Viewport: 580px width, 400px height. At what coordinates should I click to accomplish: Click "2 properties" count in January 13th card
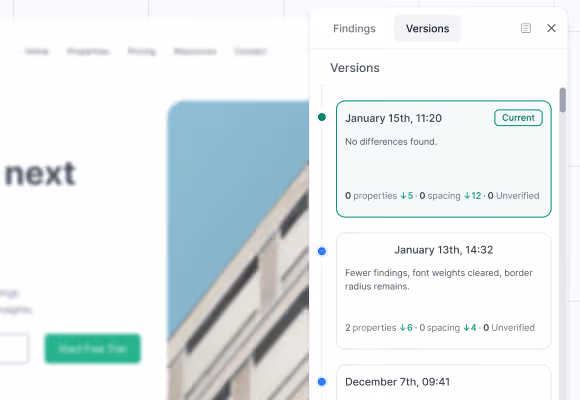[x=371, y=327]
